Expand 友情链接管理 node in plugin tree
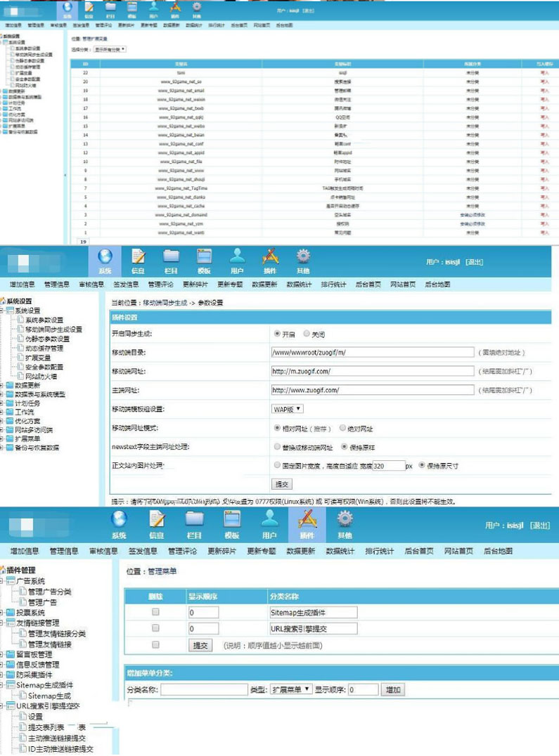559x756 pixels. pyautogui.click(x=2, y=623)
